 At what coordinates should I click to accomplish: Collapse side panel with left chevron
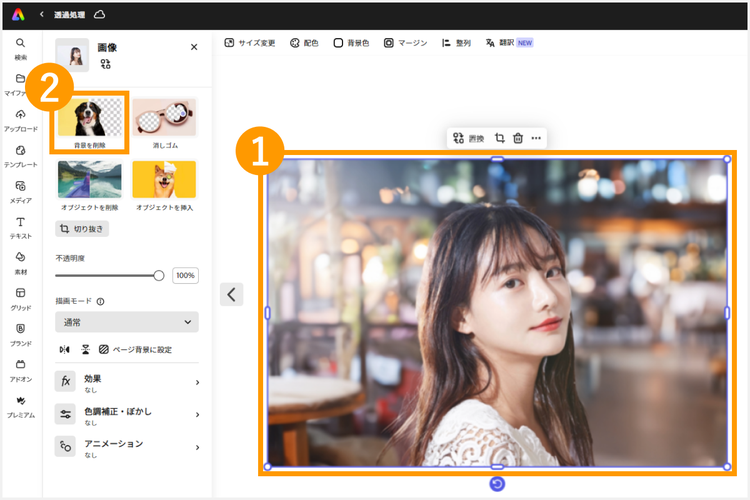pyautogui.click(x=232, y=294)
